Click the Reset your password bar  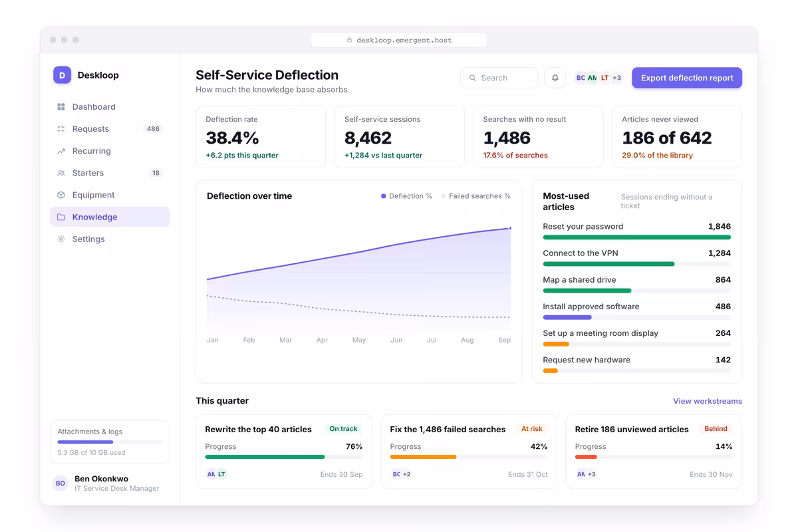(x=637, y=237)
